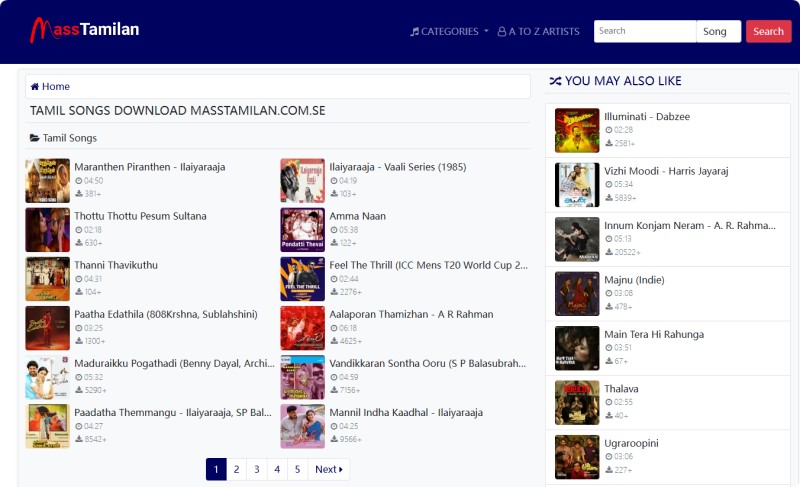Open Maduraikku Pogathadi song link
This screenshot has height=487, width=800.
click(x=174, y=363)
